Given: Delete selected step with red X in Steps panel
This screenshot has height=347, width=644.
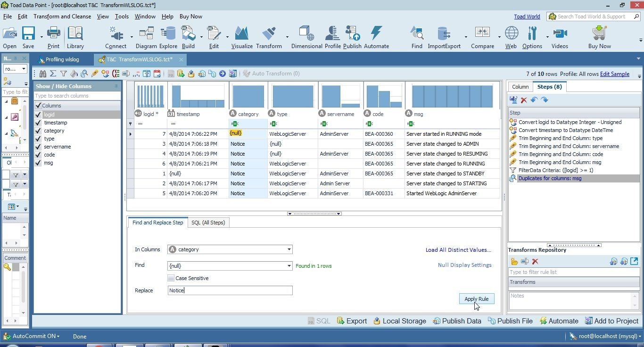Looking at the screenshot, I should pyautogui.click(x=524, y=100).
